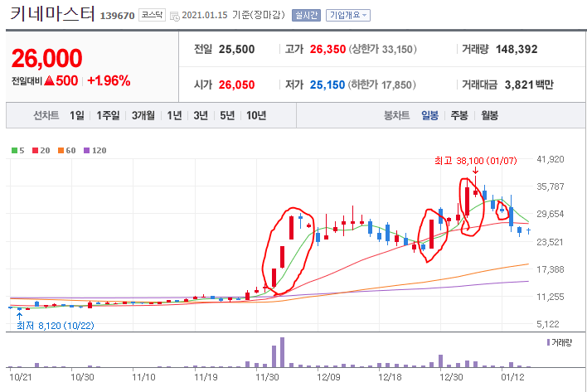Click the 고가 value 26,350
The image size is (587, 392).
pyautogui.click(x=327, y=50)
